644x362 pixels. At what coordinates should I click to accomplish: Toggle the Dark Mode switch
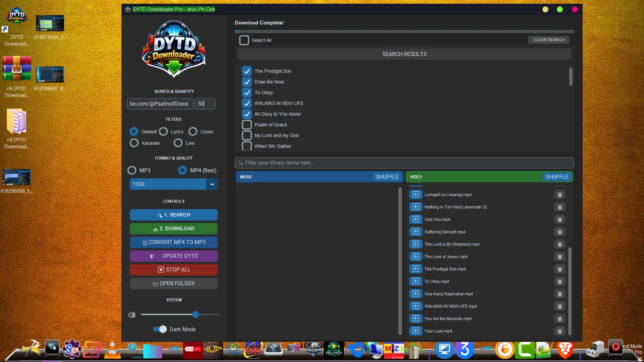click(160, 329)
